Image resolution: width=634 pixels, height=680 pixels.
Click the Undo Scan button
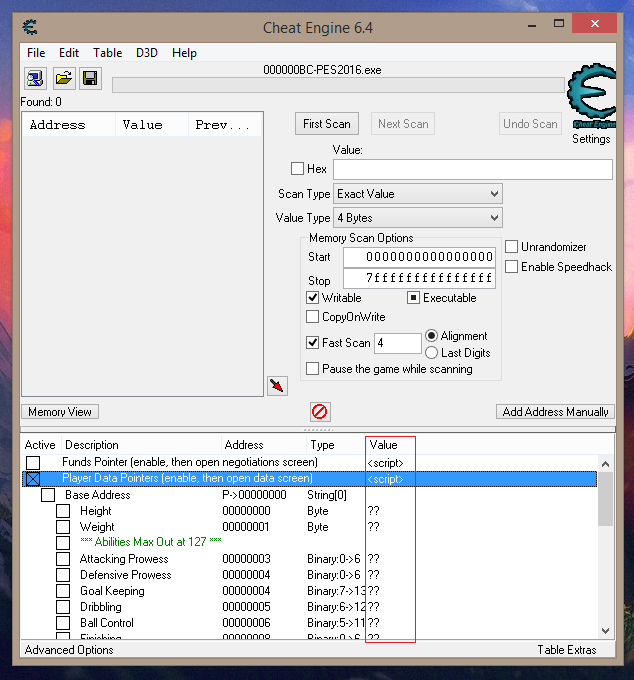click(x=530, y=124)
